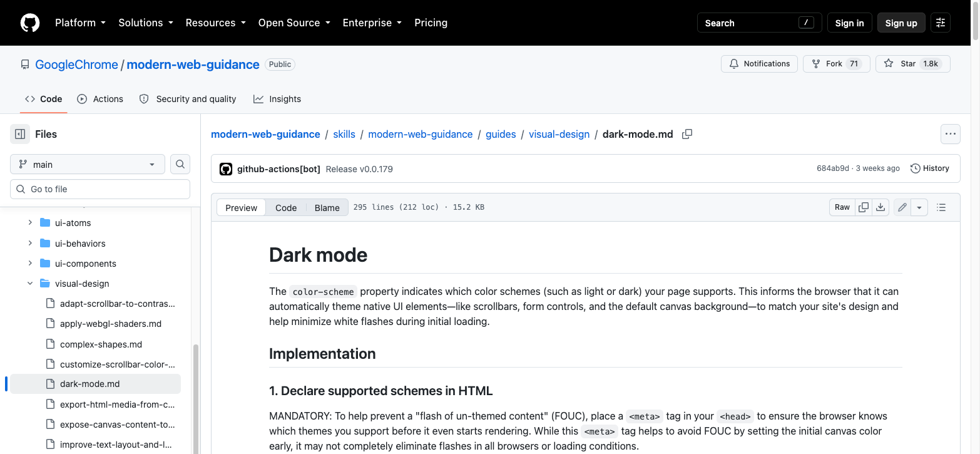Click the file tree scrollbar

[x=196, y=400]
